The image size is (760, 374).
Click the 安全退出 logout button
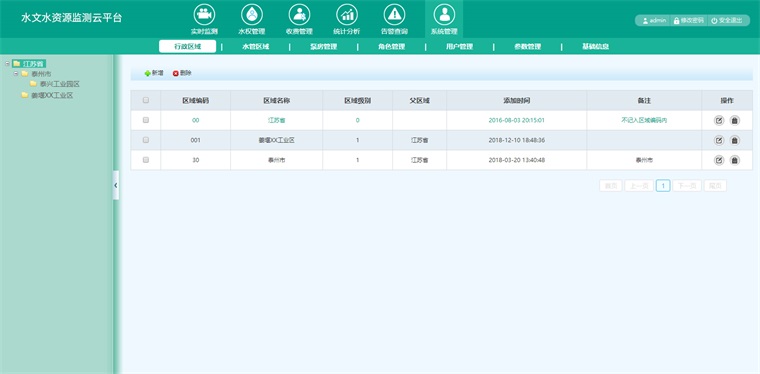tap(727, 20)
